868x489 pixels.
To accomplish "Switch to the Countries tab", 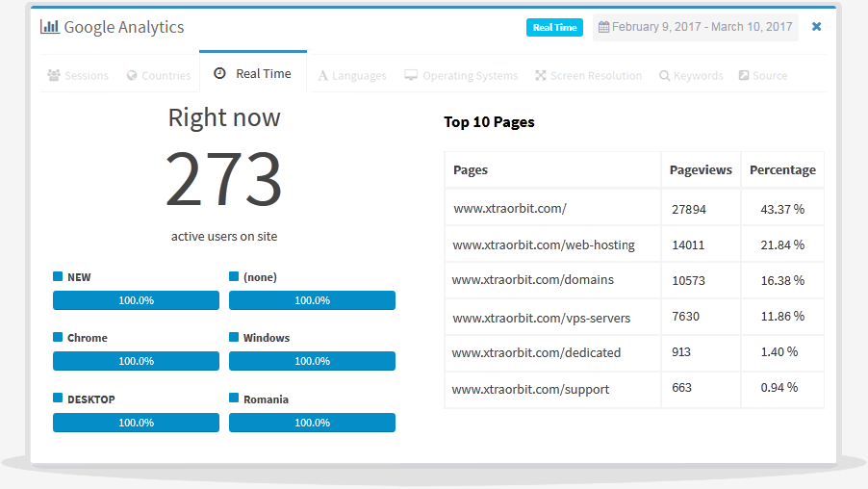I will pyautogui.click(x=159, y=75).
